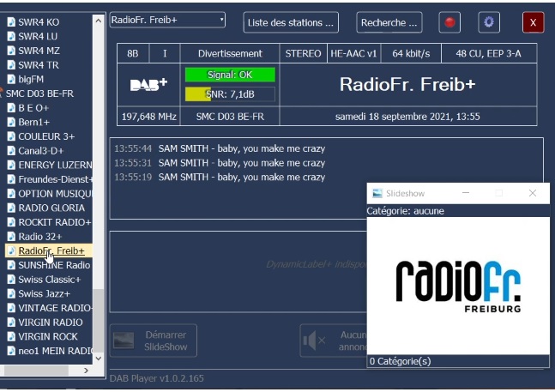
Task: Click the green Signal: OK indicator
Action: click(230, 75)
